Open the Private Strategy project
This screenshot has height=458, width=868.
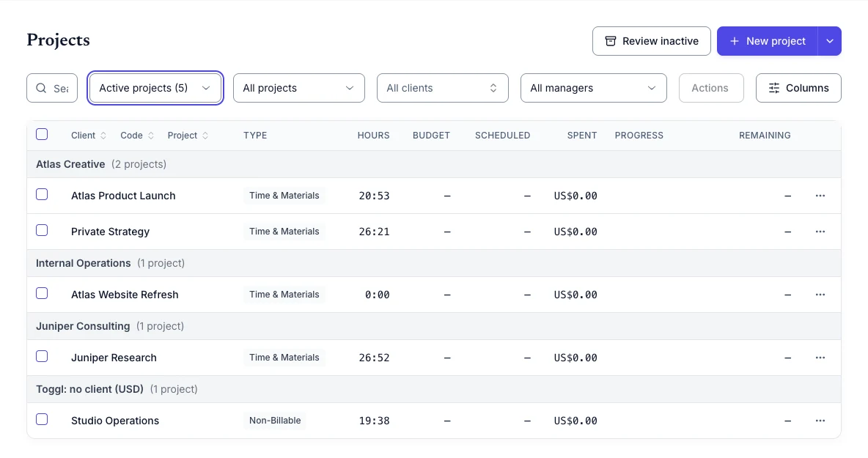click(x=110, y=232)
